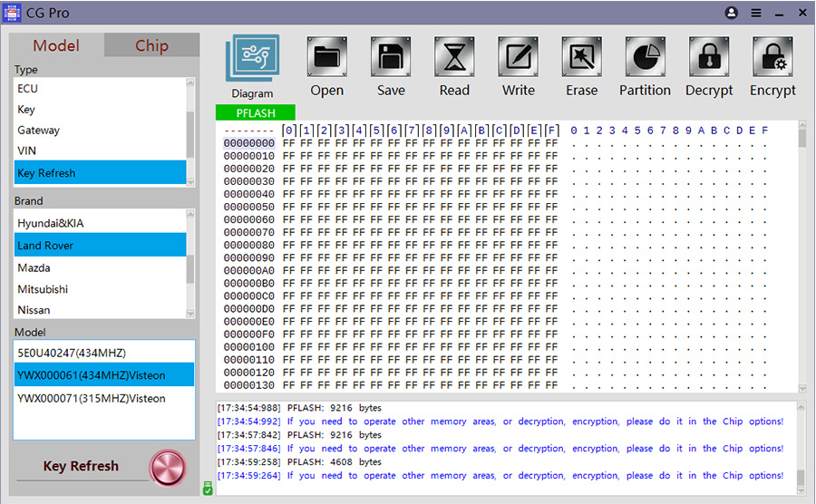The width and height of the screenshot is (816, 504).
Task: Select the Model tab
Action: [56, 46]
